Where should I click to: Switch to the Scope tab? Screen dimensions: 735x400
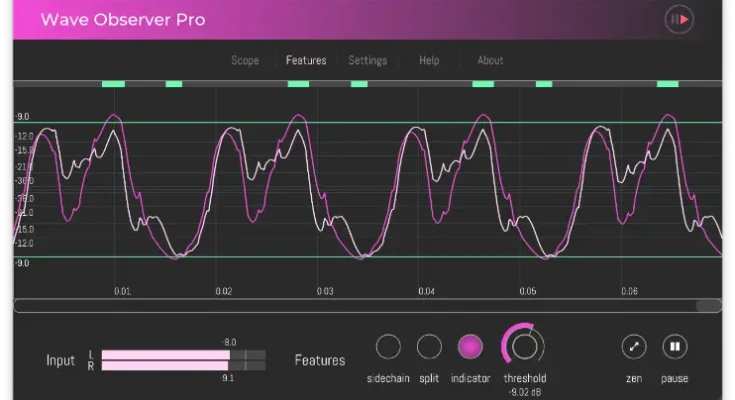point(245,60)
